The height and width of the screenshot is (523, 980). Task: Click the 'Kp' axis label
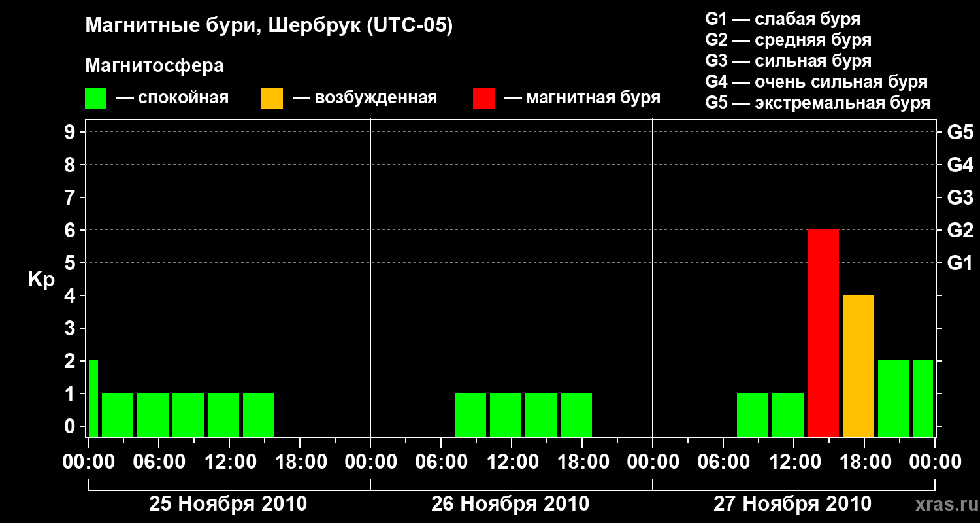pos(41,280)
